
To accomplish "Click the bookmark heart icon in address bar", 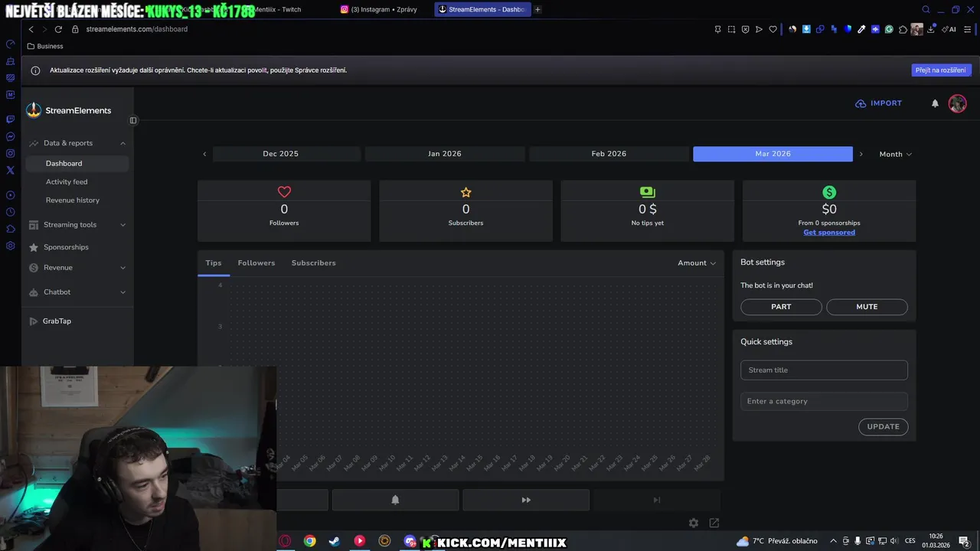I will coord(773,29).
